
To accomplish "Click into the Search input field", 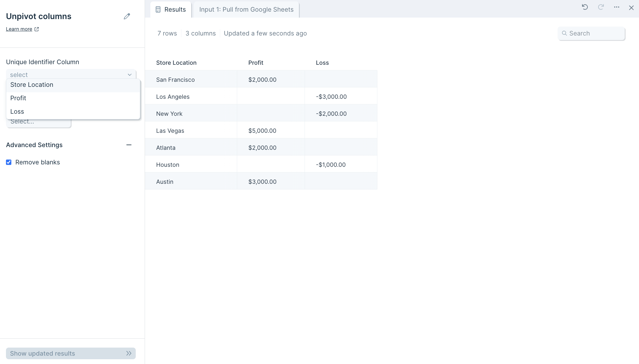I will (595, 33).
